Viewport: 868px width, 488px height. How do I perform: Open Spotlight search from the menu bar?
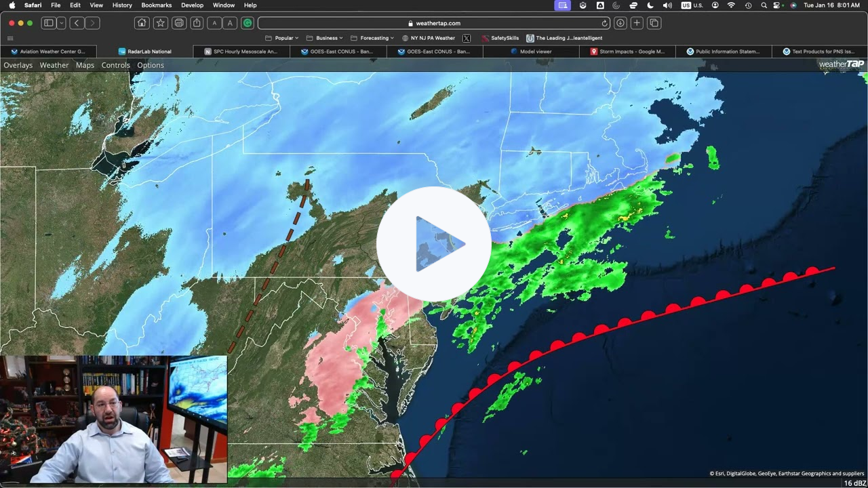pyautogui.click(x=763, y=5)
